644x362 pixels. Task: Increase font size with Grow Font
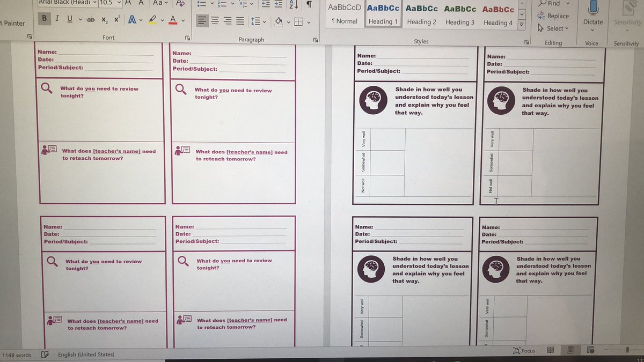click(x=128, y=3)
